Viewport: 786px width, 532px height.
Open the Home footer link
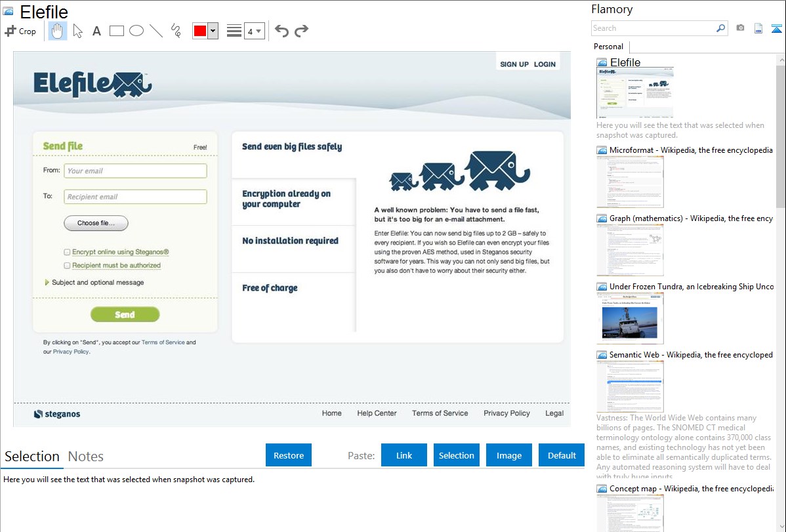(x=332, y=413)
